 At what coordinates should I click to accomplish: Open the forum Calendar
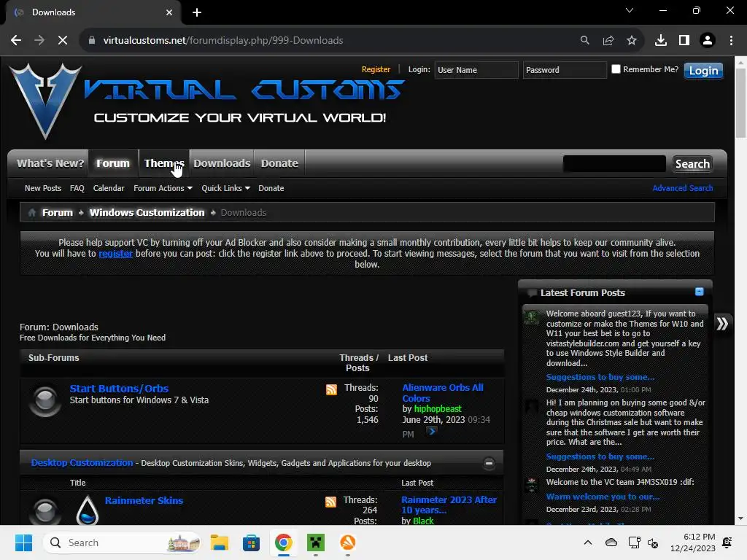pyautogui.click(x=109, y=188)
